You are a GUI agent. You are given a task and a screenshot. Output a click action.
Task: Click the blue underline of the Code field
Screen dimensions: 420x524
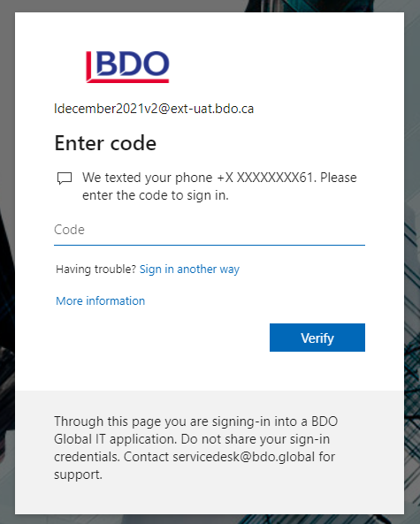[x=210, y=245]
